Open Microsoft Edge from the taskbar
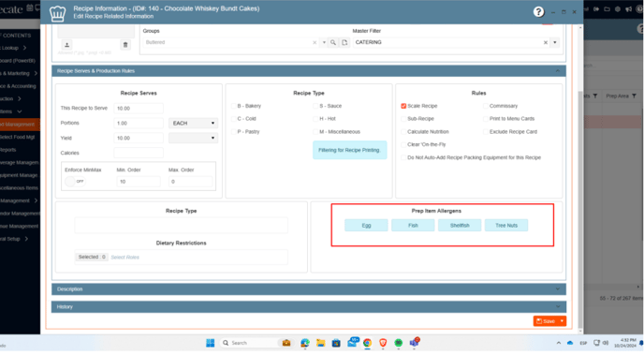Image resolution: width=644 pixels, height=355 pixels. pyautogui.click(x=305, y=343)
